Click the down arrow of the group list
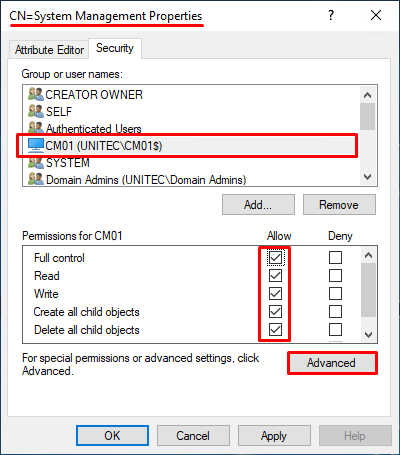Viewport: 400px width, 455px height. coord(368,177)
